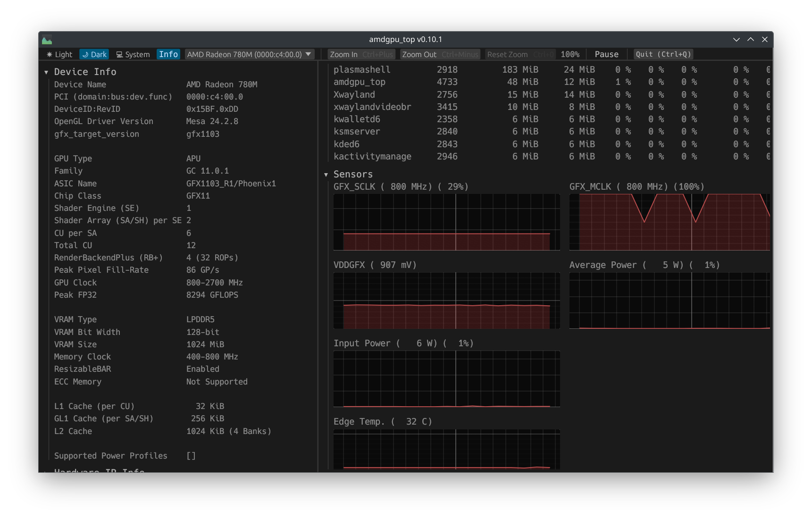Viewport: 812px width, 518px height.
Task: Minimize the amdgpu_top window
Action: (x=736, y=40)
